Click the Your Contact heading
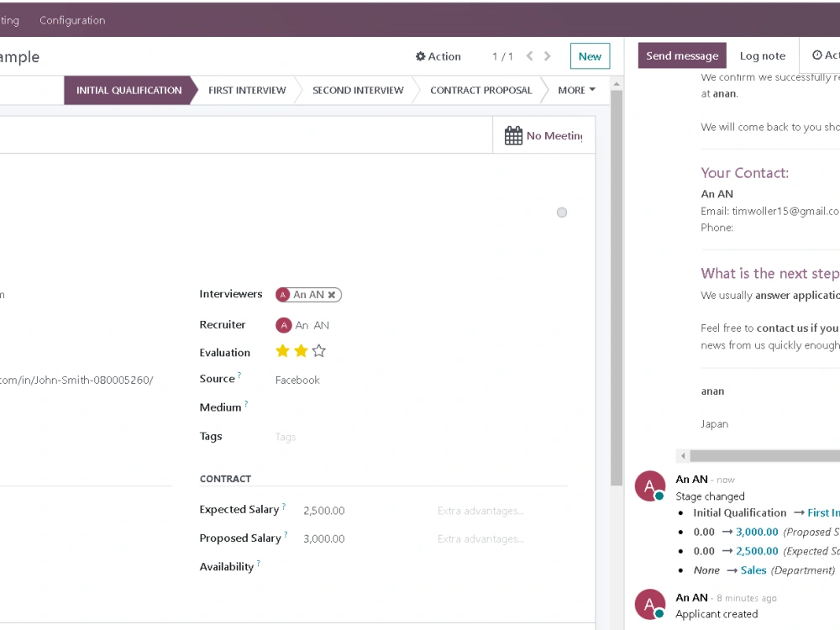840x630 pixels. [x=744, y=172]
